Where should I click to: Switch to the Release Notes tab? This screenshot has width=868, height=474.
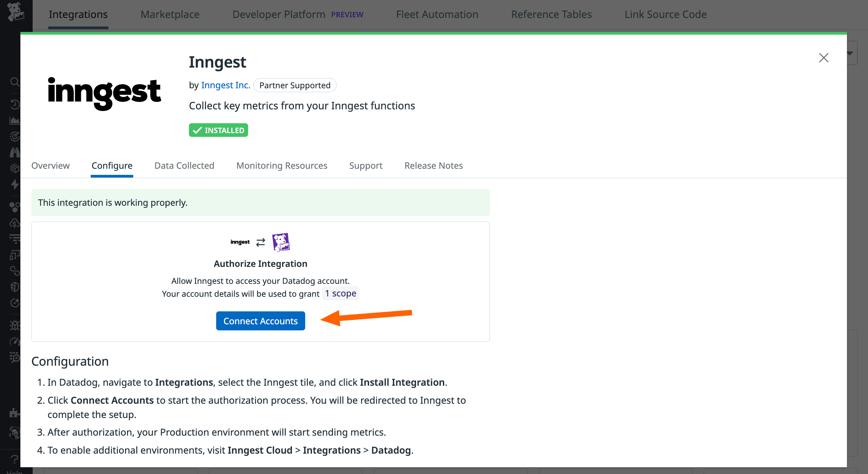(x=433, y=165)
